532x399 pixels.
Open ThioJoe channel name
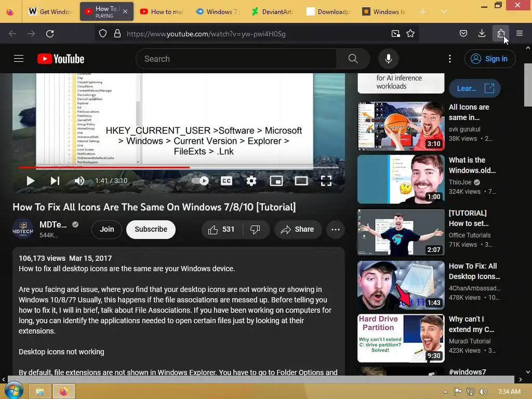(x=460, y=182)
